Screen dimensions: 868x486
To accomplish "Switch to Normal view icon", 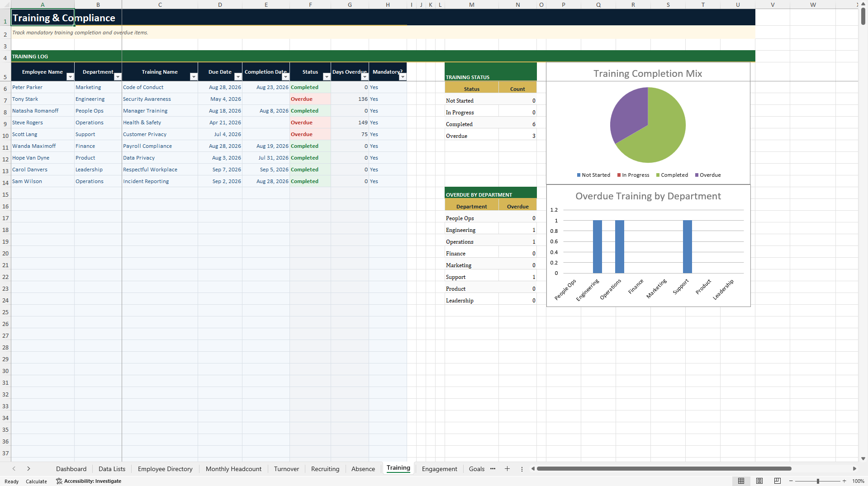I will point(741,481).
